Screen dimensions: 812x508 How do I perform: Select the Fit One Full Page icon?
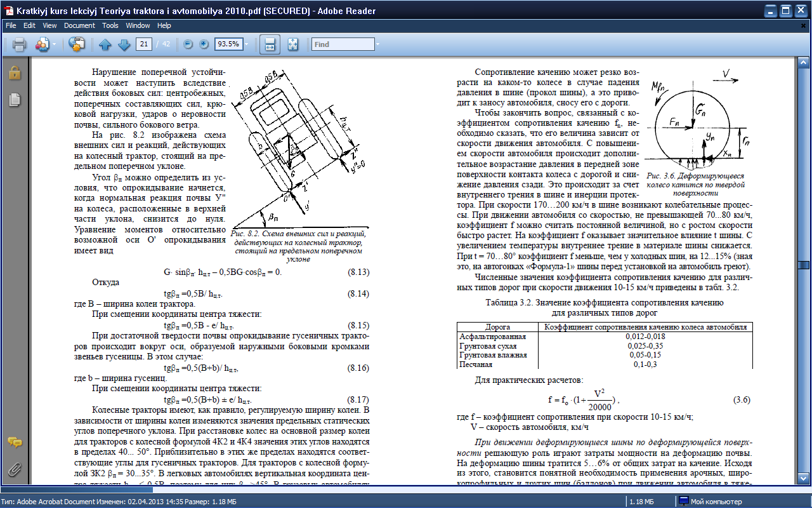click(x=292, y=44)
